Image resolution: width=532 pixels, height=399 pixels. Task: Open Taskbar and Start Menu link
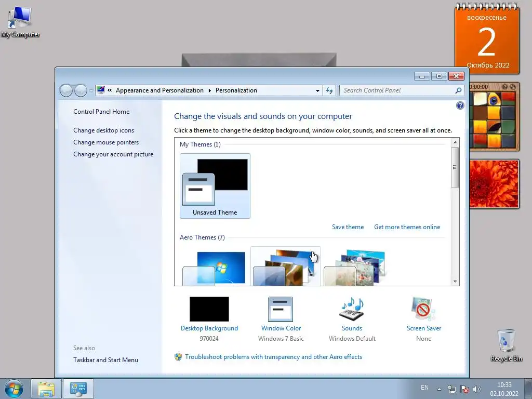pyautogui.click(x=105, y=360)
